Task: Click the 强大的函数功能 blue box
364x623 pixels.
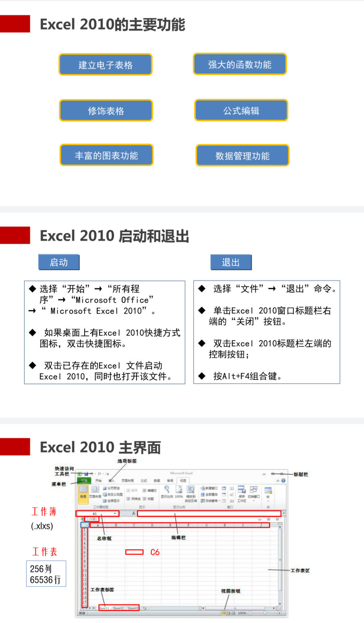Action: 240,64
